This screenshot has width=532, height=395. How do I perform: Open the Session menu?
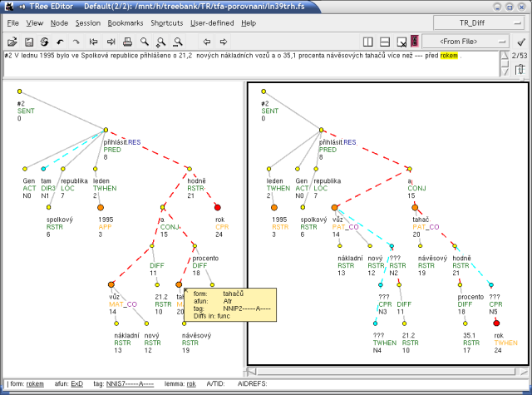(88, 23)
